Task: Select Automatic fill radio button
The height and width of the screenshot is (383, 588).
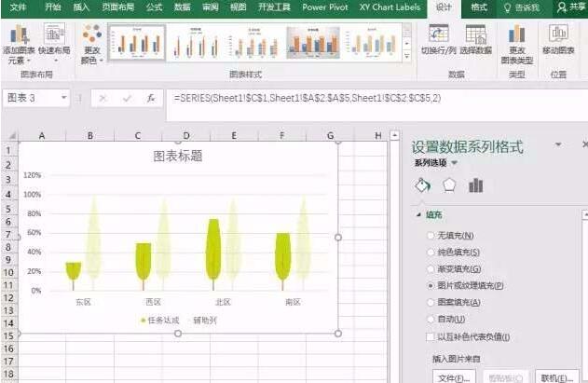Action: (x=431, y=319)
